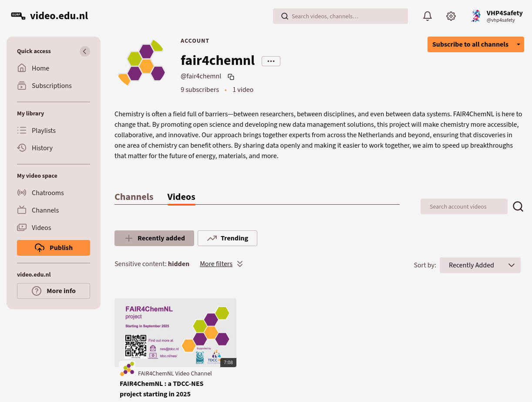Screen dimensions: 532x402
Task: Click the Publish button
Action: point(54,248)
